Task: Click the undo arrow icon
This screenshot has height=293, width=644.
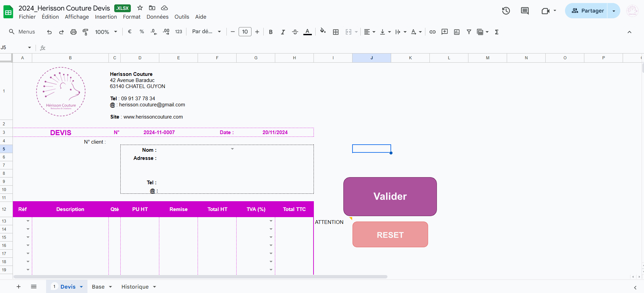Action: (x=49, y=32)
